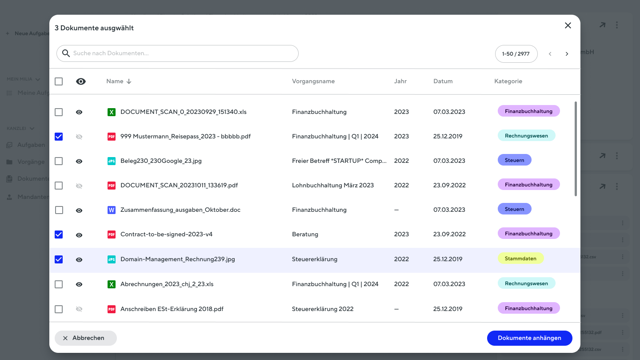The image size is (640, 360).
Task: Click the search magnifier icon
Action: click(66, 53)
